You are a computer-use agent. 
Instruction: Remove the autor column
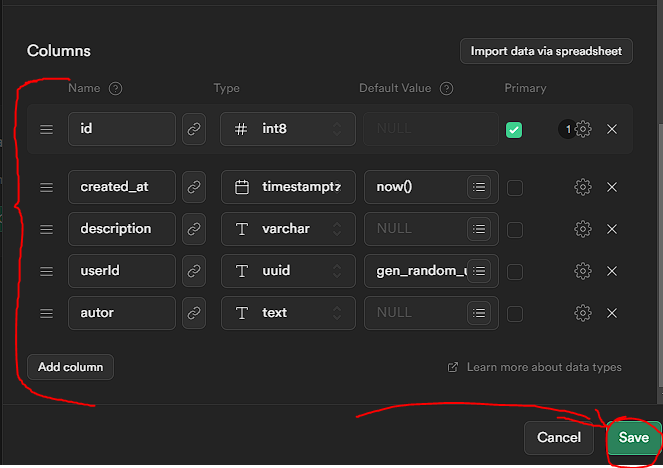(612, 313)
